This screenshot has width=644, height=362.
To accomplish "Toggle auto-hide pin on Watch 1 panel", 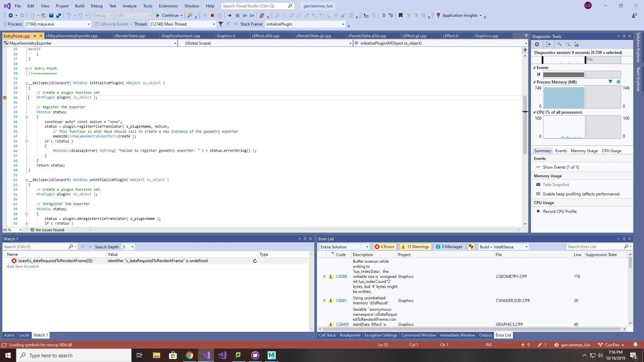I will point(305,239).
